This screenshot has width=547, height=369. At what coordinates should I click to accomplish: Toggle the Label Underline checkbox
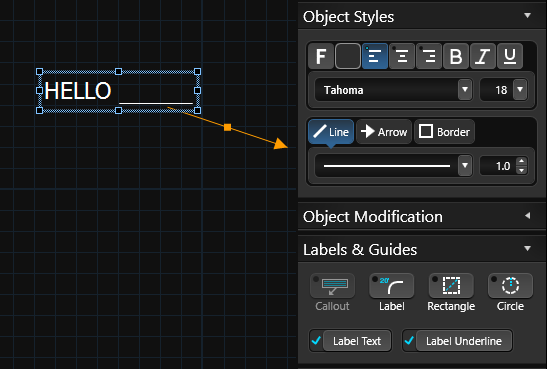click(x=409, y=340)
